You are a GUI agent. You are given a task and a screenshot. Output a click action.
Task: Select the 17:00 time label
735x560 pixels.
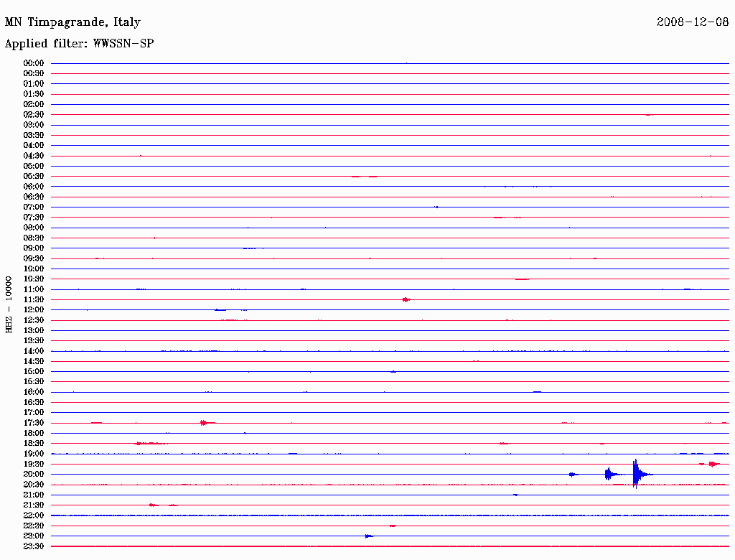click(x=34, y=413)
